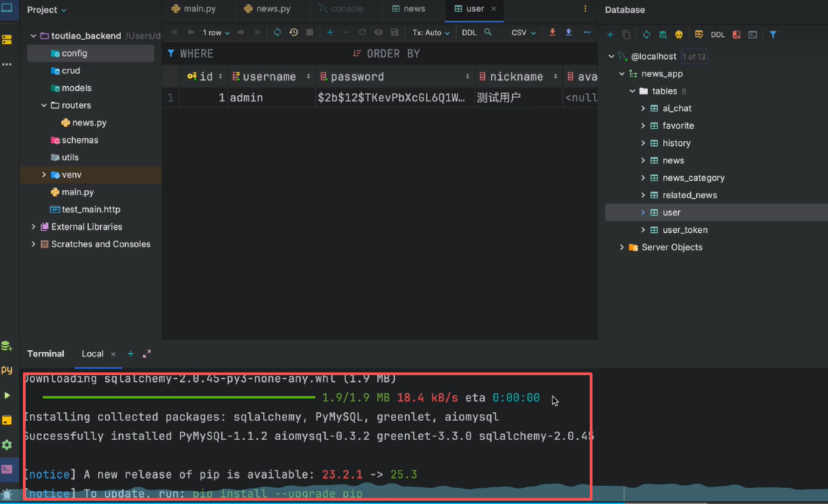Click the revert changes icon

click(362, 32)
